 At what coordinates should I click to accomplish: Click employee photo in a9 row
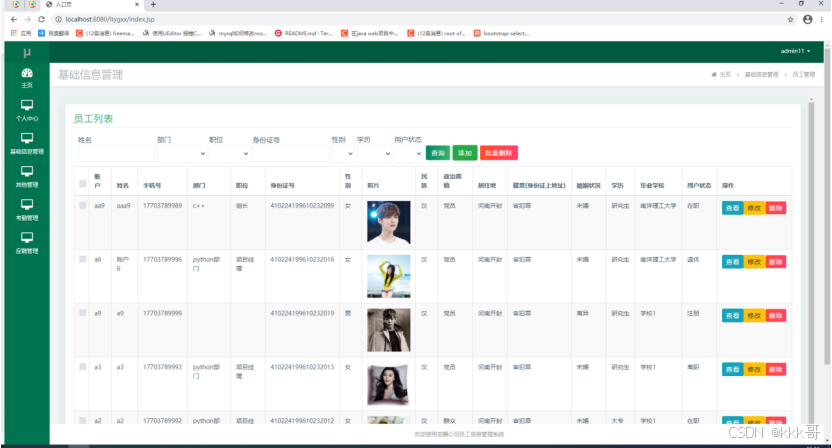[388, 330]
